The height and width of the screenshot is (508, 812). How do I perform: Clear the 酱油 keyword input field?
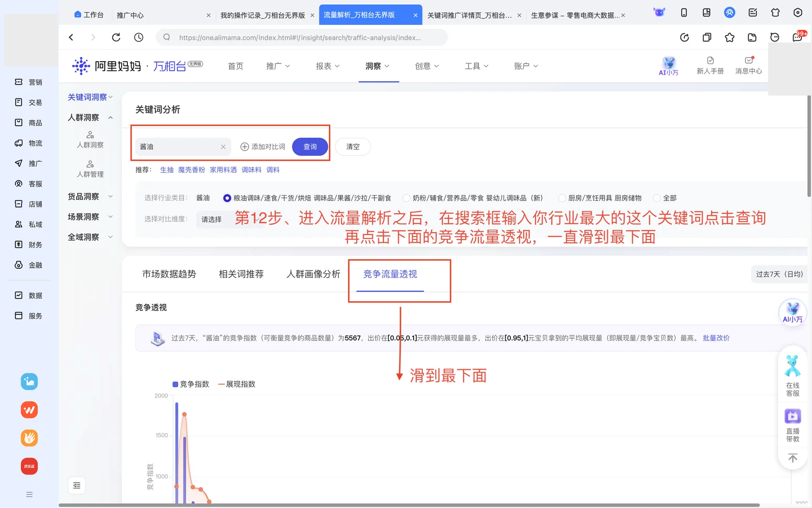tap(223, 146)
